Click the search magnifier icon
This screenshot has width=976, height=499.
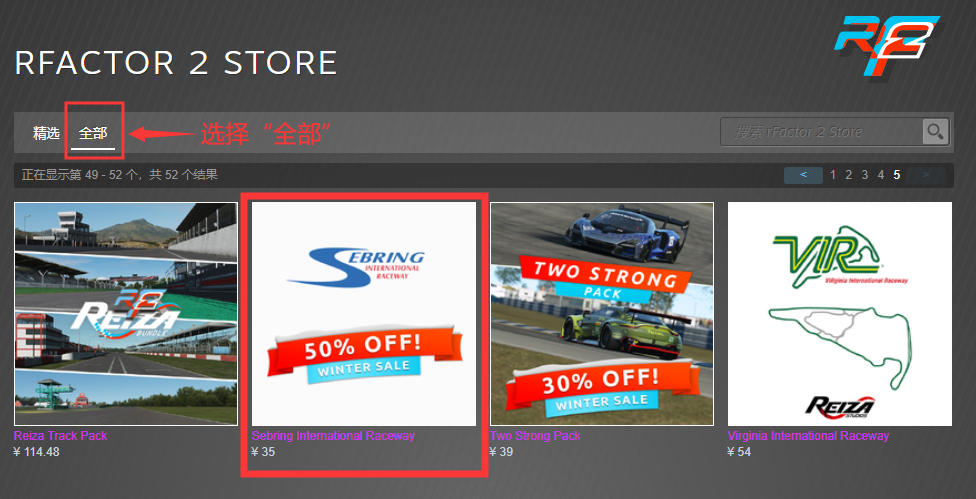(935, 131)
